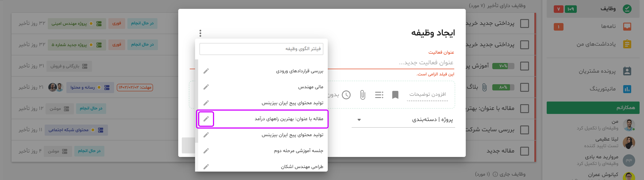Viewport: 644px width, 180px height.
Task: Click edit pencil for طراحی مهندس اشکان
Action: click(206, 167)
